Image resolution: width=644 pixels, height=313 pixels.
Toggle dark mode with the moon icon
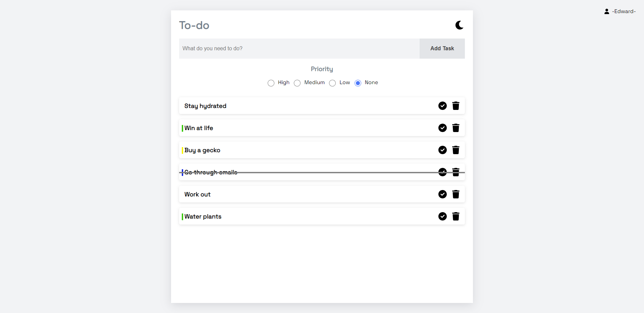(459, 25)
